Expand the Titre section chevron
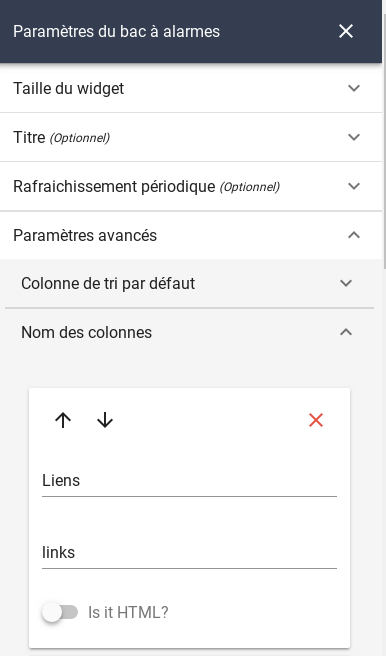The width and height of the screenshot is (386, 656). [x=354, y=137]
